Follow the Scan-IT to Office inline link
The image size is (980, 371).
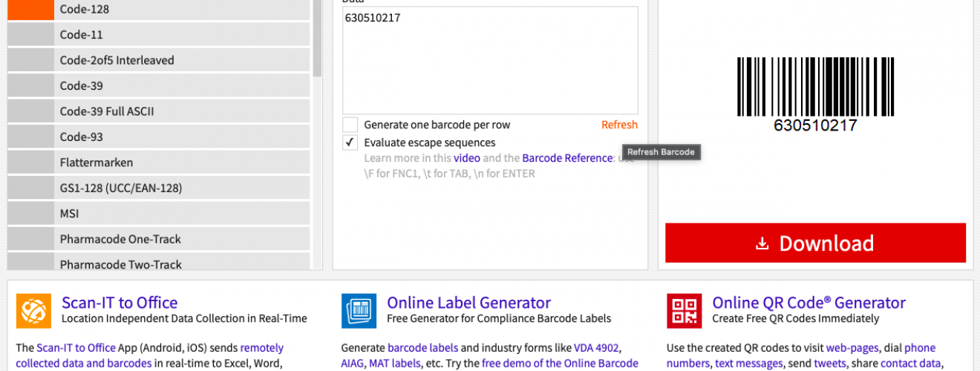tap(76, 348)
